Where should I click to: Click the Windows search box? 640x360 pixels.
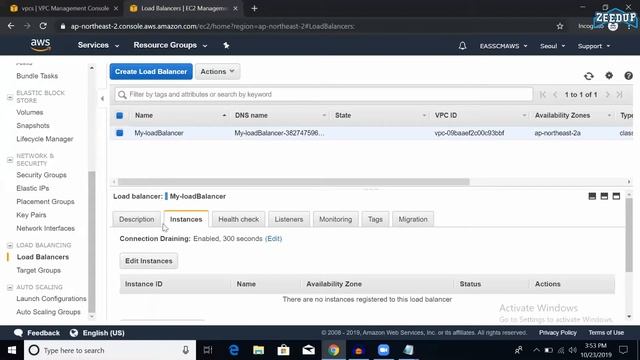(x=110, y=350)
